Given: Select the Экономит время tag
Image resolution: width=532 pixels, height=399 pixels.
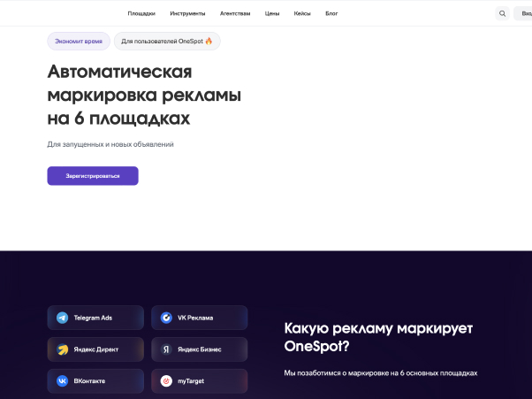Looking at the screenshot, I should click(79, 41).
